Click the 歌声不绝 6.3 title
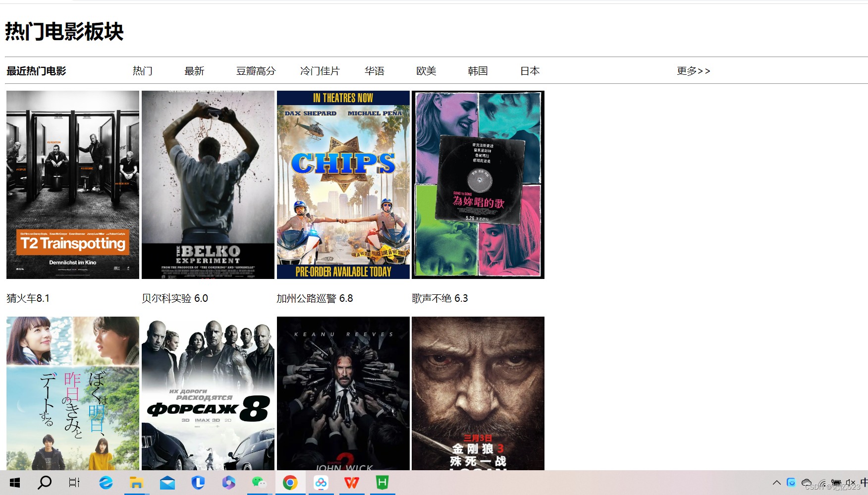This screenshot has height=495, width=868. (x=440, y=298)
